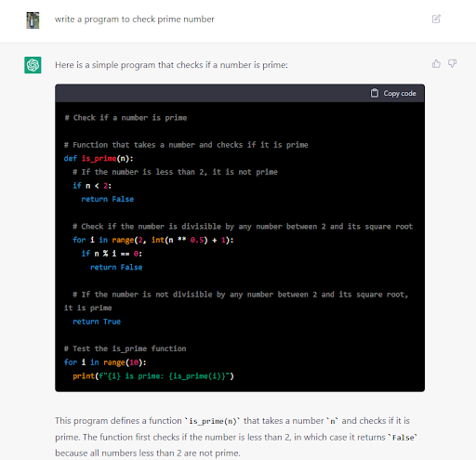
Task: Give the response a thumbs up
Action: (436, 64)
